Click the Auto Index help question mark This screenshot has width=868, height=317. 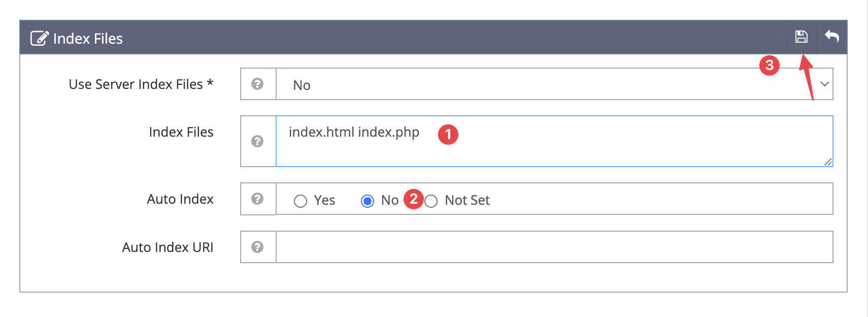(257, 199)
